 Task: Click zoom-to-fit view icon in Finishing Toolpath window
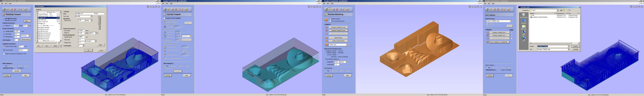[x=148, y=7]
